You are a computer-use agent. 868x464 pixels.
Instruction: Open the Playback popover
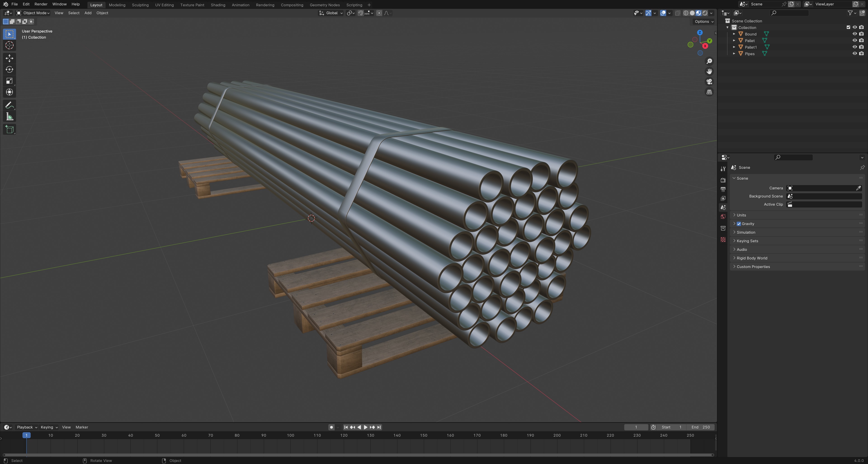coord(27,427)
